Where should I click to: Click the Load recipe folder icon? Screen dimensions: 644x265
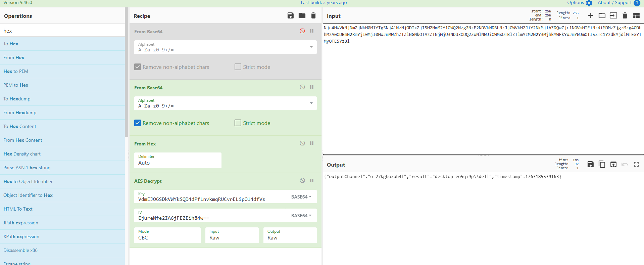coord(302,15)
